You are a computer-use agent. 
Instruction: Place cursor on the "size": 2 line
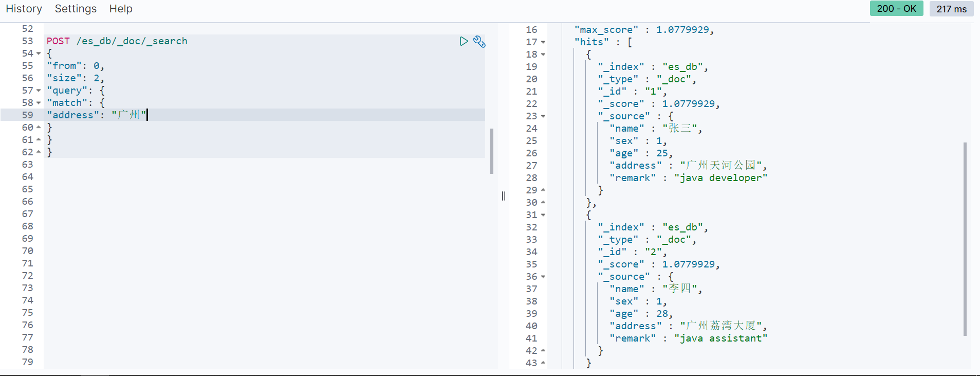tap(76, 78)
